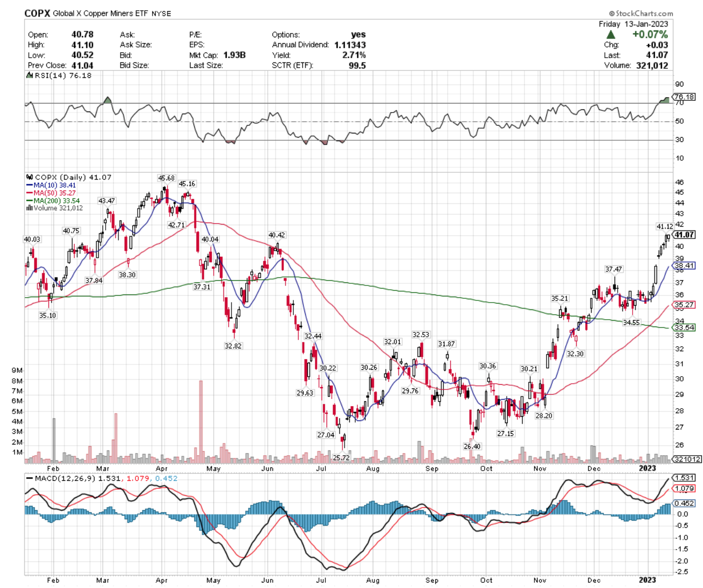
Task: Click the green up-arrow change indicator
Action: click(x=611, y=35)
